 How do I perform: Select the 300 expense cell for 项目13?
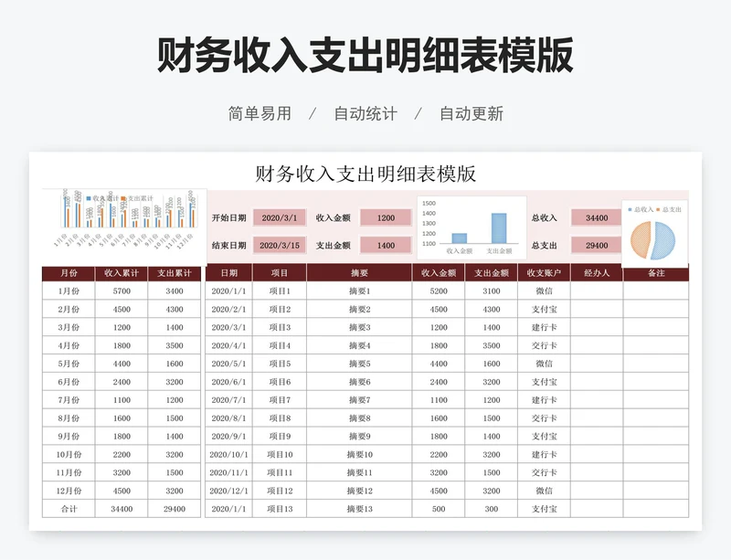(492, 509)
